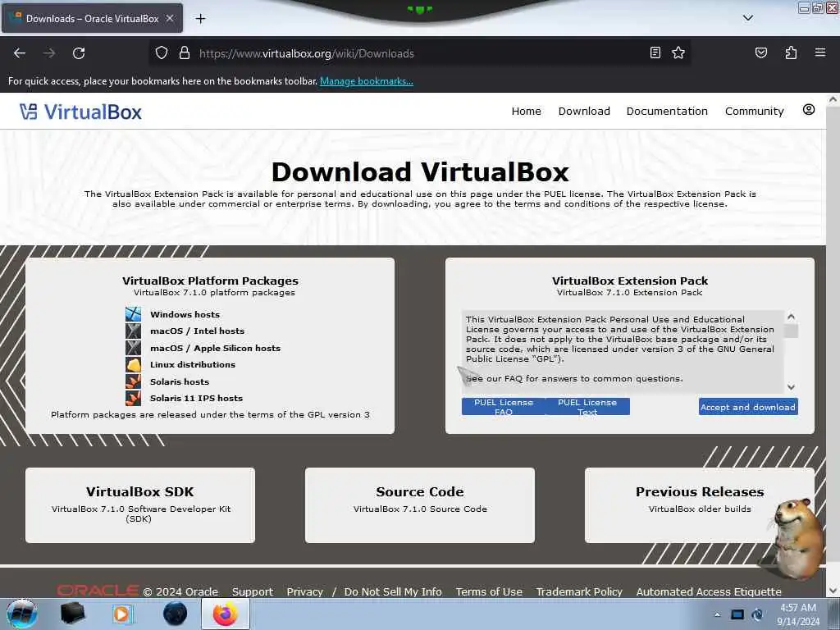840x630 pixels.
Task: Click the network tray icon
Action: click(x=737, y=614)
